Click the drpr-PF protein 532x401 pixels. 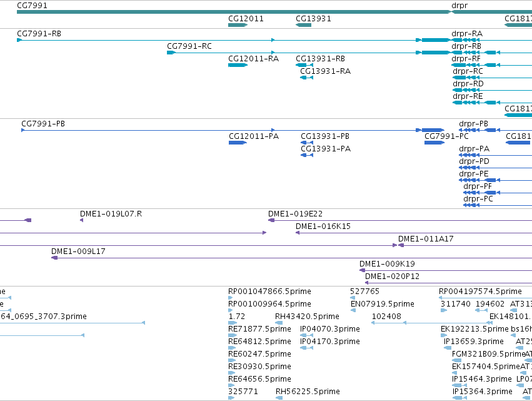coord(478,186)
